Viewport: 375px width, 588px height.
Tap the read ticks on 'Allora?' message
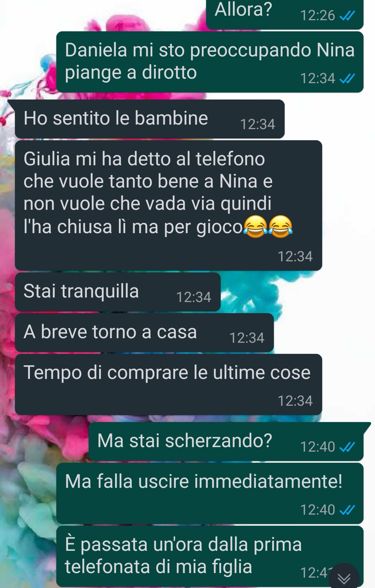coord(347,16)
